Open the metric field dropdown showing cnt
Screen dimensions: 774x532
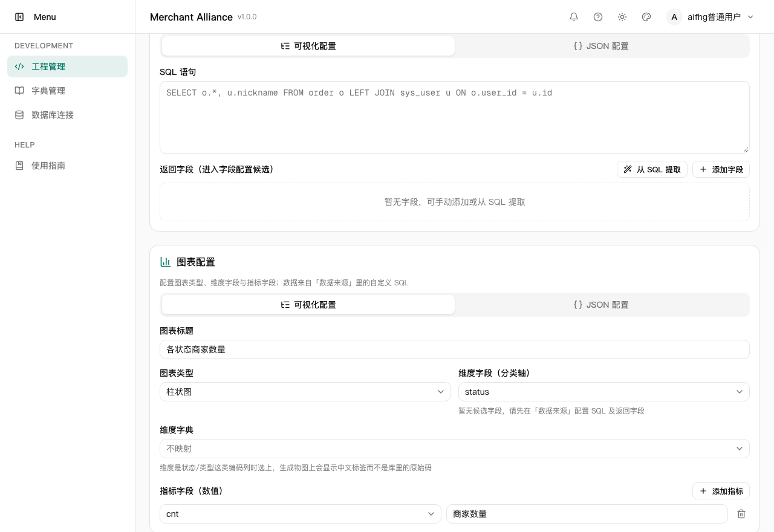(x=301, y=514)
